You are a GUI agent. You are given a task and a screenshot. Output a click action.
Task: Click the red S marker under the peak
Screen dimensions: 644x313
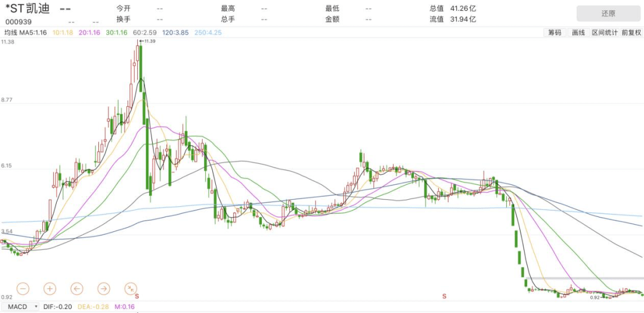click(x=137, y=296)
